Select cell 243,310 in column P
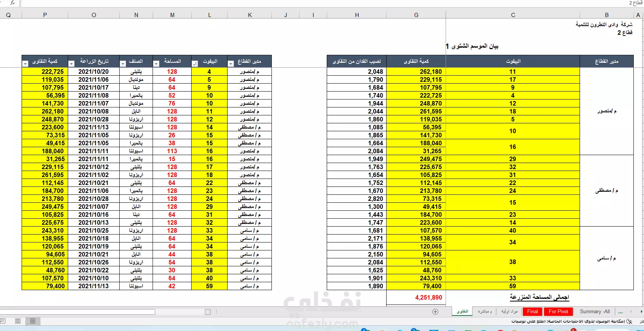This screenshot has width=644, height=331. pyautogui.click(x=45, y=230)
